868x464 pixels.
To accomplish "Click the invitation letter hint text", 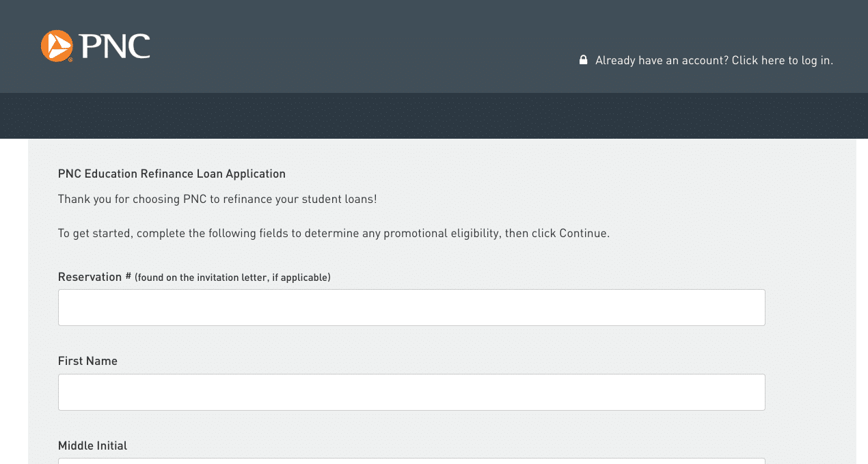I will (x=232, y=277).
